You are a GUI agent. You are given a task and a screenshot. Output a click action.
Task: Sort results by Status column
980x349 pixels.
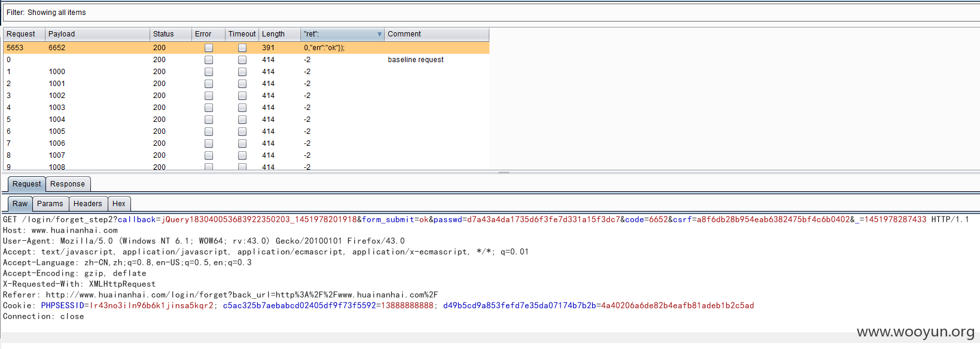(x=171, y=34)
